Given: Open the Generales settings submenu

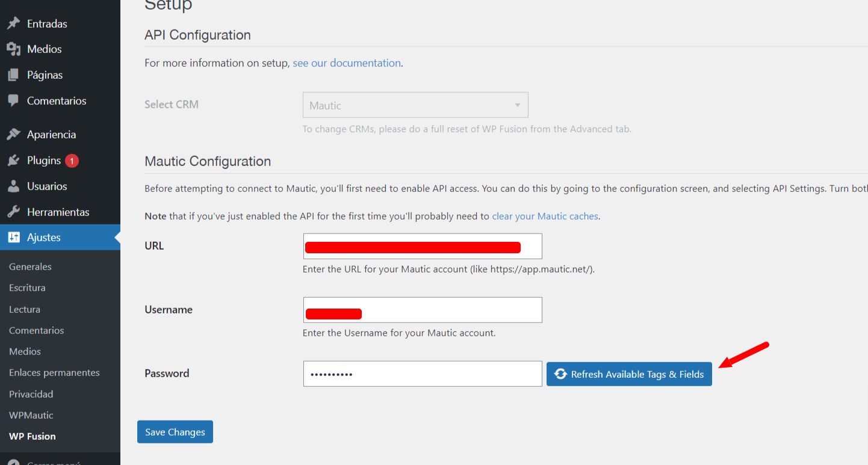Looking at the screenshot, I should coord(30,266).
